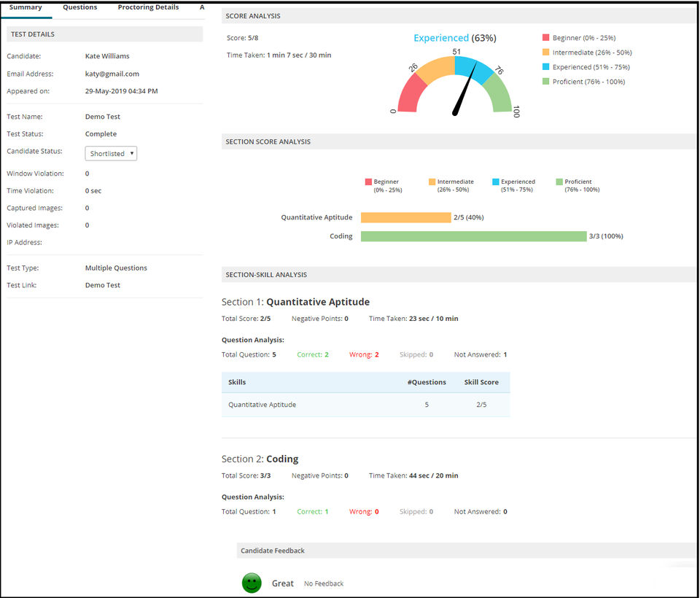
Task: Go to the Proctoring Details tab
Action: (x=148, y=7)
